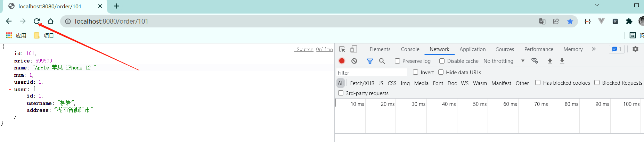Screen dimensions: 644x142
Task: Share this page icon
Action: 556,22
